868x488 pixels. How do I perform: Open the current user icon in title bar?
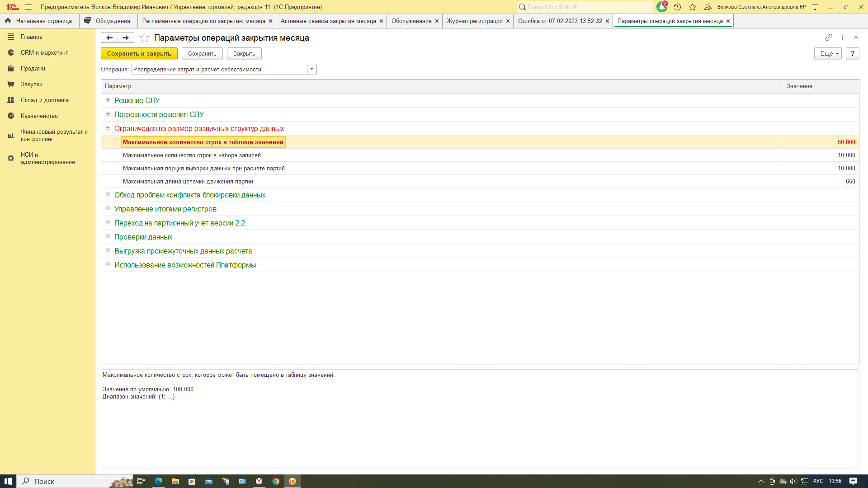point(708,7)
